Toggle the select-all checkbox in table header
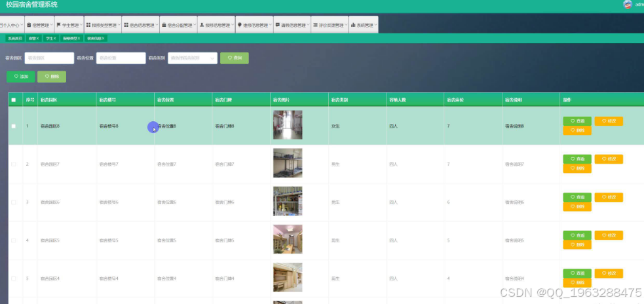644x304 pixels. (14, 100)
